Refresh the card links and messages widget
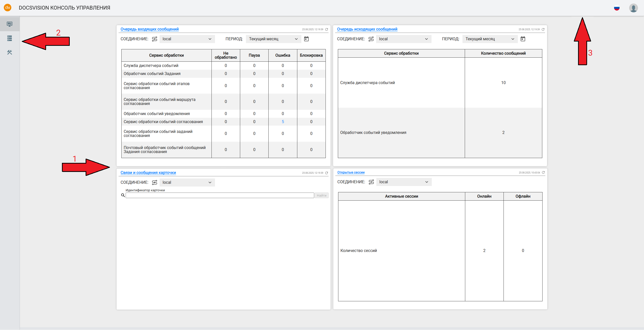 point(327,173)
